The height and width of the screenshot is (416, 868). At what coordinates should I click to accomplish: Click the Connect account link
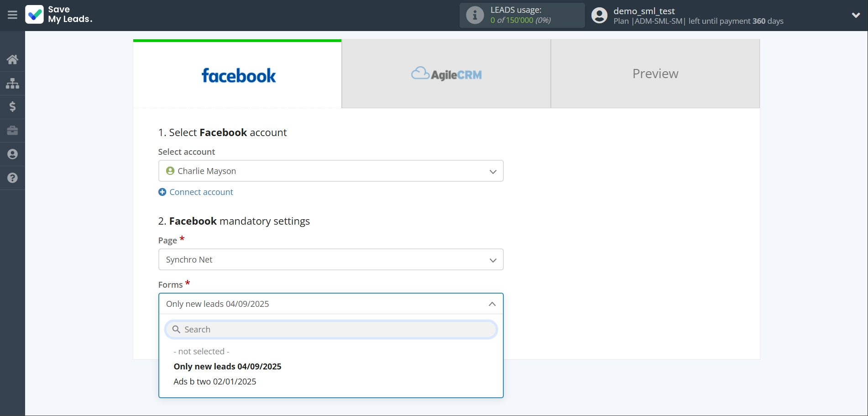pyautogui.click(x=201, y=192)
